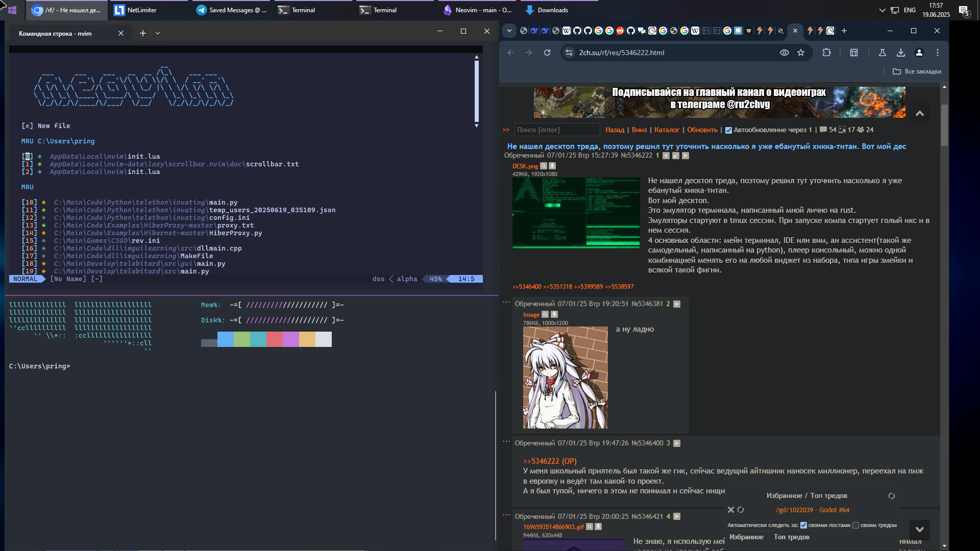Viewport: 980px width, 551px height.
Task: Open the browser downloads icon
Action: tap(901, 53)
